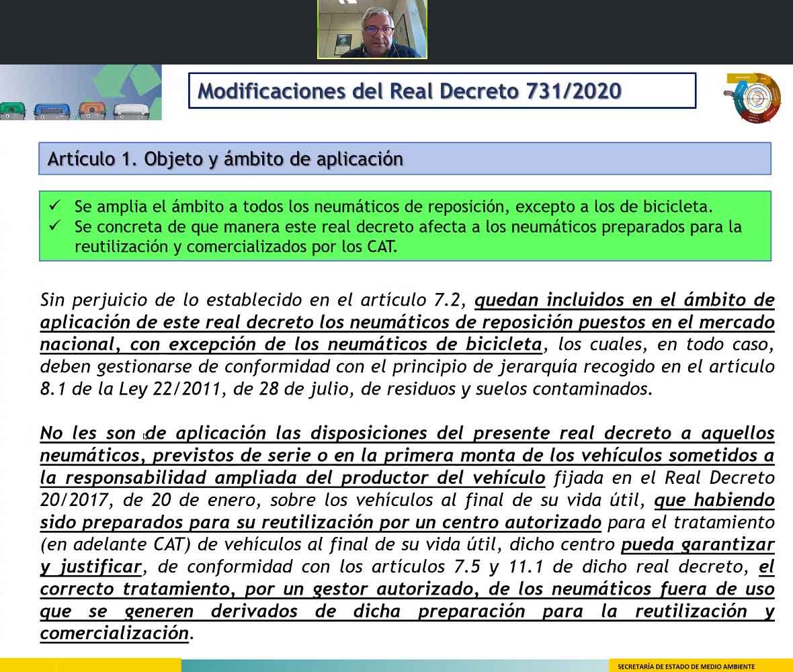793x672 pixels.
Task: Click the blue recycling bin icon
Action: (x=52, y=111)
